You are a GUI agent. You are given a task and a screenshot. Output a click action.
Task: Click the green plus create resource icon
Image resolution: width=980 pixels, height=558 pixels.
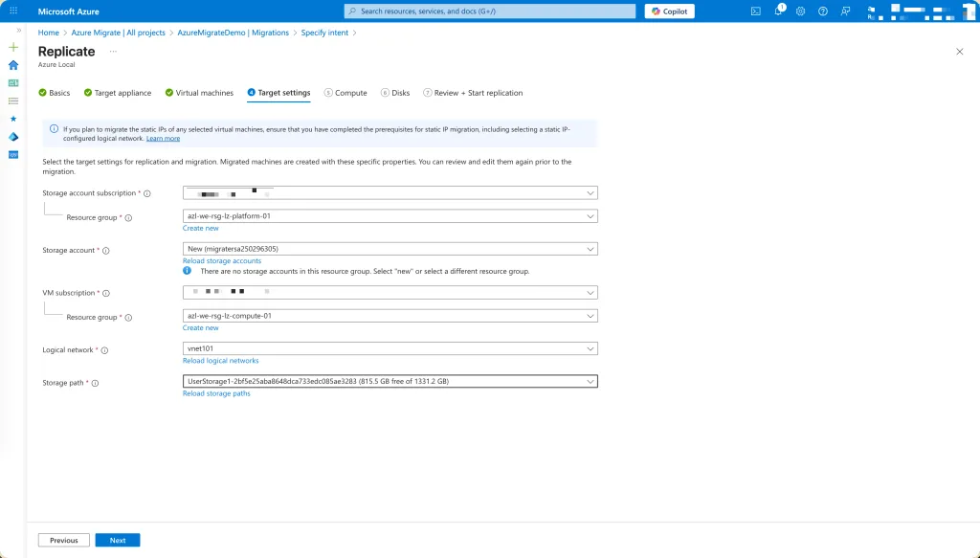(x=13, y=47)
